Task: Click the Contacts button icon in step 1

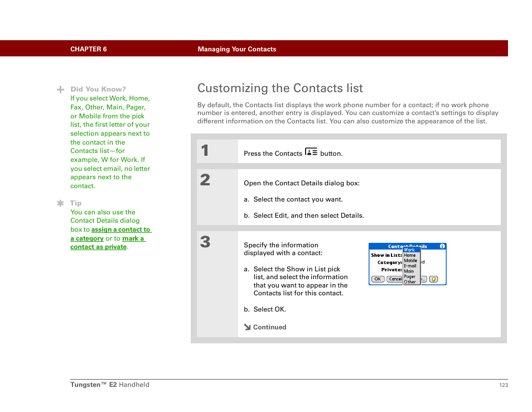Action: click(311, 151)
